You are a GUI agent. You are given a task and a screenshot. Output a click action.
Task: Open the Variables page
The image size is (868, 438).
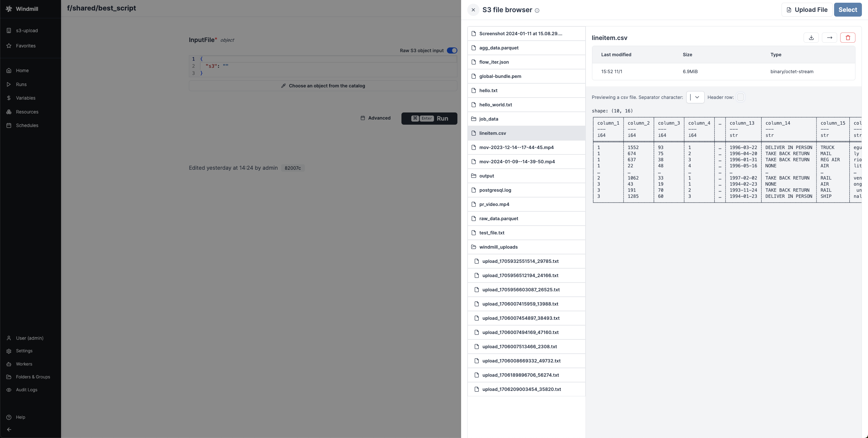pos(31,98)
